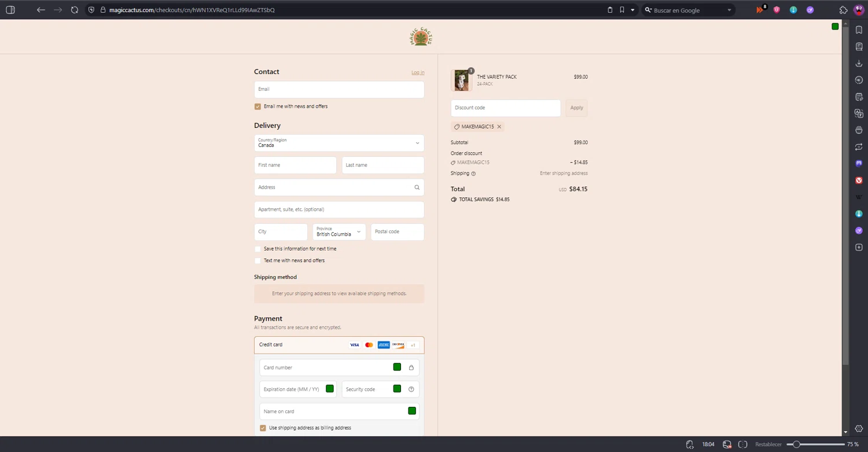Open the tracker shield icon in address bar
The width and height of the screenshot is (868, 452).
tap(91, 10)
